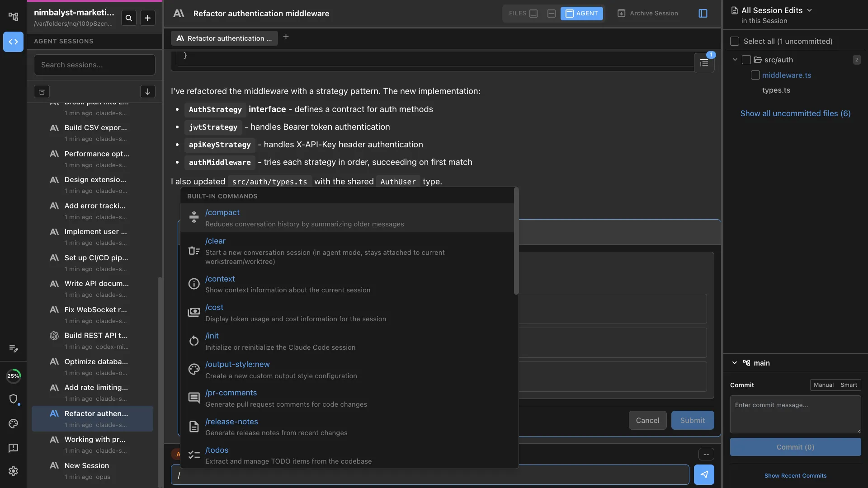Image resolution: width=868 pixels, height=488 pixels.
Task: Open the settings gear in left sidebar
Action: coord(13,471)
